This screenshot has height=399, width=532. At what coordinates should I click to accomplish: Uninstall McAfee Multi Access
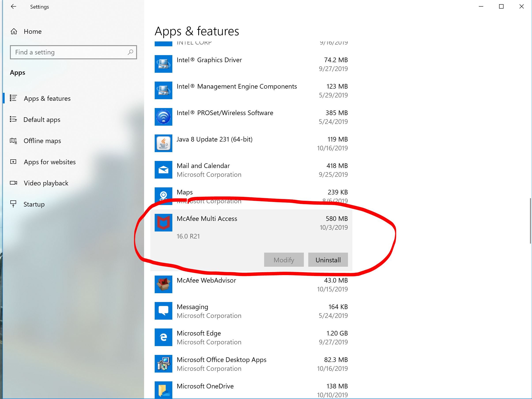point(328,260)
